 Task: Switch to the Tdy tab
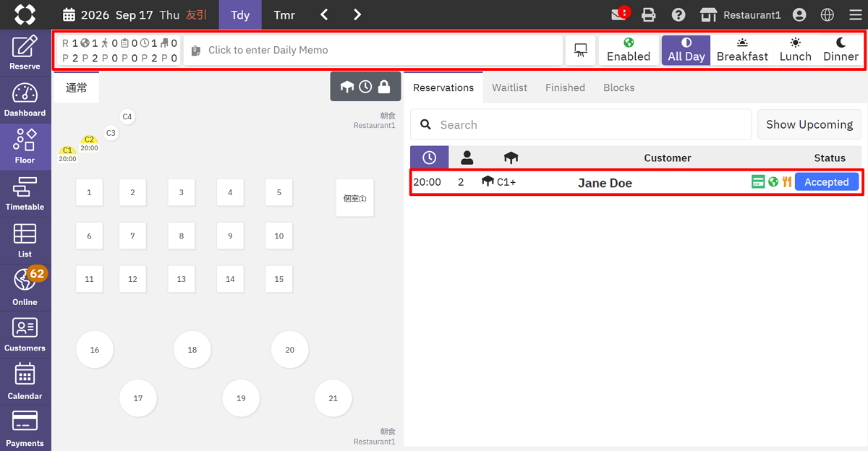(240, 14)
